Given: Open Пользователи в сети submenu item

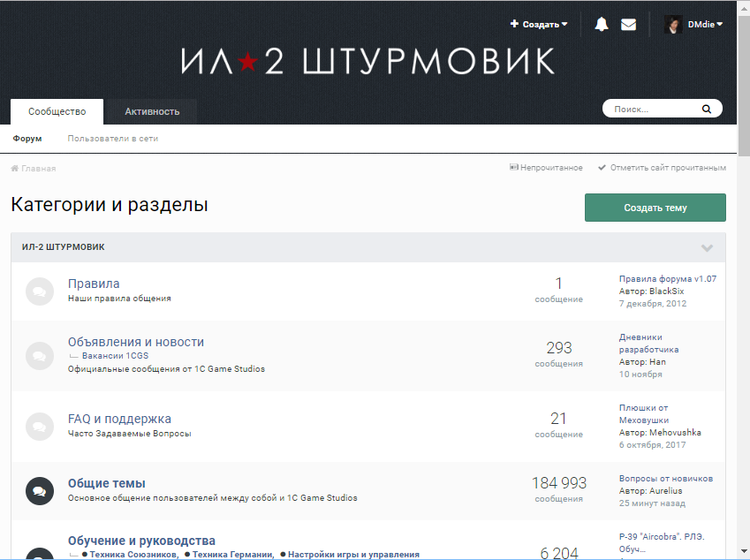Looking at the screenshot, I should point(113,139).
